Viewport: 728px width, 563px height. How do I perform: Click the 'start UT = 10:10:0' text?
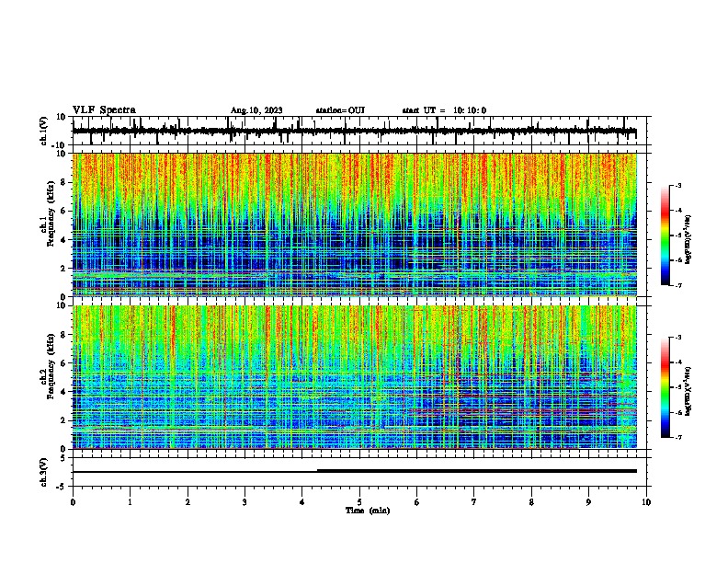point(444,110)
